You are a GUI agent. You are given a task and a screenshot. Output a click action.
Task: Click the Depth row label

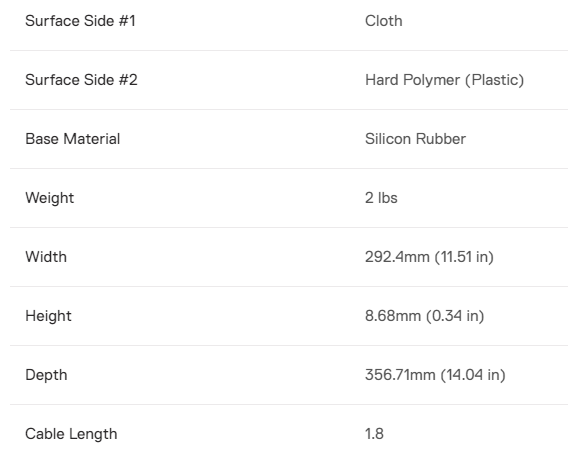point(46,375)
